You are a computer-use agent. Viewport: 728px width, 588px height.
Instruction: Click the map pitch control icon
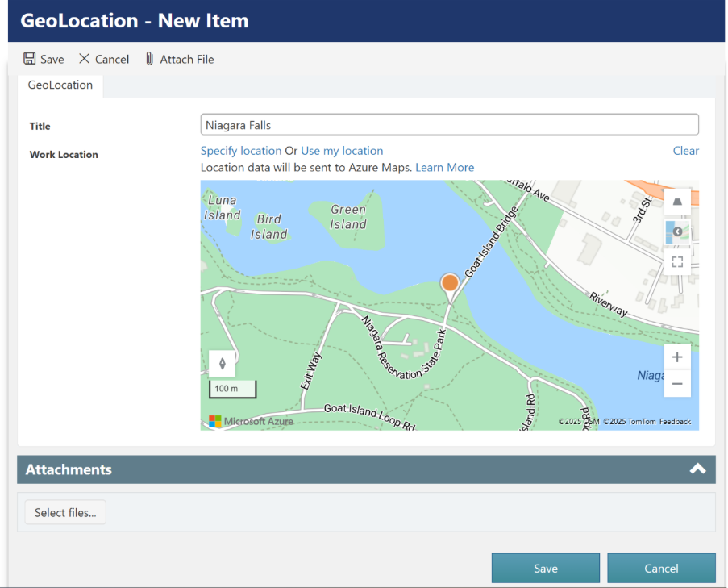[677, 202]
